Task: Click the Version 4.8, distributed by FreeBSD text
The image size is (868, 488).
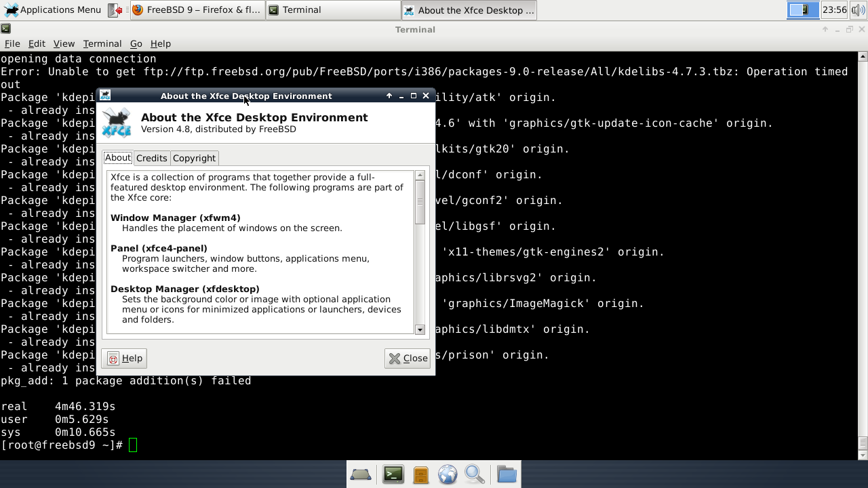Action: point(218,129)
